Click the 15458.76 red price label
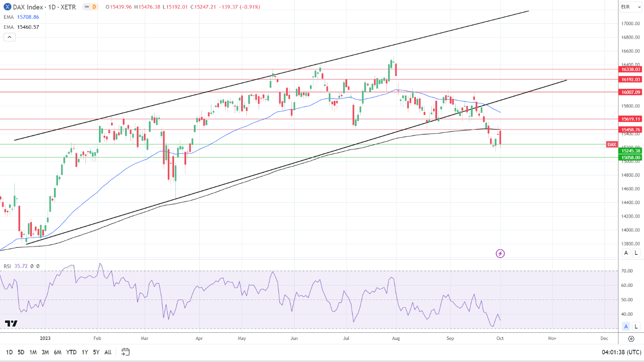 (x=631, y=130)
